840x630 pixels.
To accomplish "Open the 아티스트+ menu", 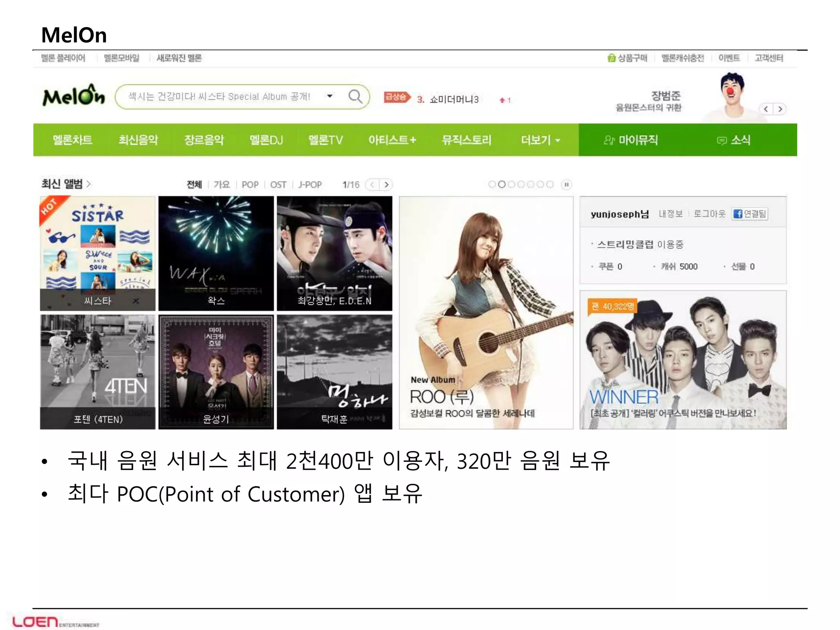I will (x=392, y=140).
